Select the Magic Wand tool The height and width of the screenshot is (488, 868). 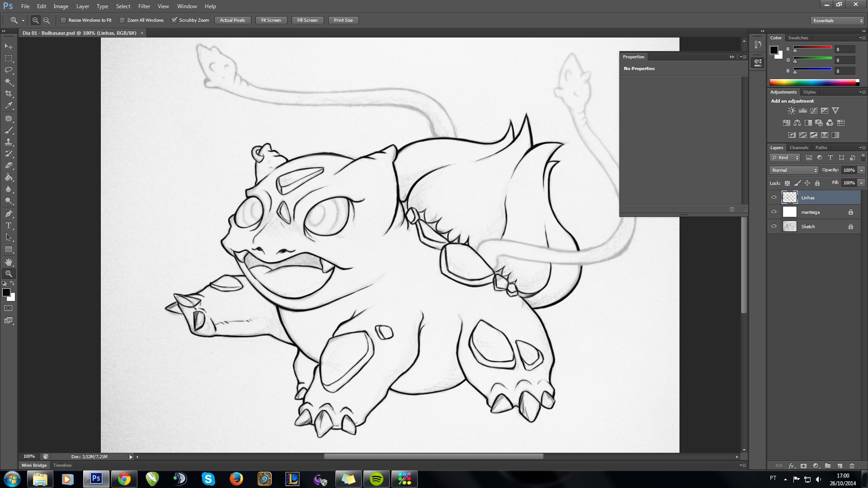click(9, 82)
